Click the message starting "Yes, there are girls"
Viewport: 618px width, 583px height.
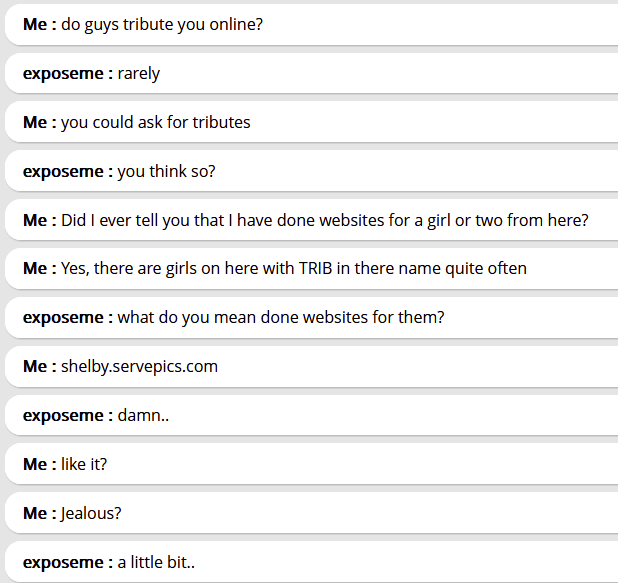pos(294,268)
